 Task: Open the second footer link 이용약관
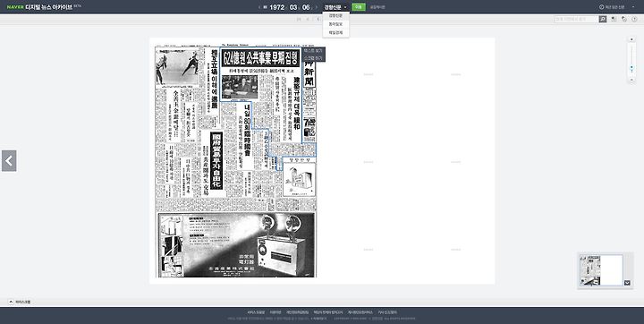pos(275,312)
